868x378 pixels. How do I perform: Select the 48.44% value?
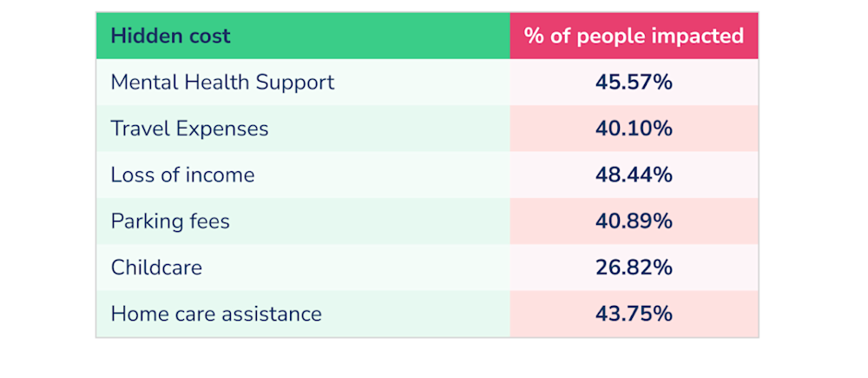[634, 175]
